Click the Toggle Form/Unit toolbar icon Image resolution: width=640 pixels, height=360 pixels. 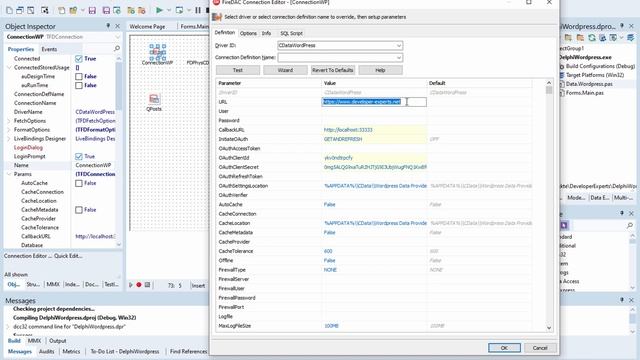tap(31, 11)
